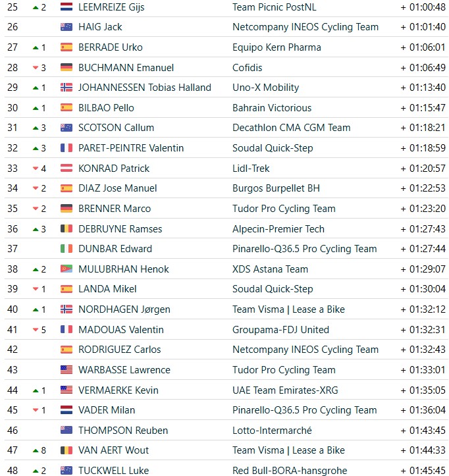Open Uno-X Mobility team page
This screenshot has height=476, width=449.
click(265, 88)
